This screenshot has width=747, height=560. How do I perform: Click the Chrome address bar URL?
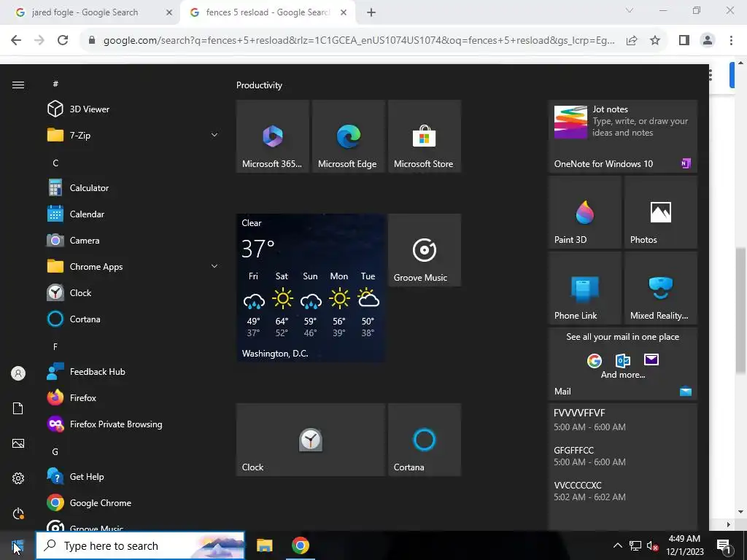tap(359, 41)
